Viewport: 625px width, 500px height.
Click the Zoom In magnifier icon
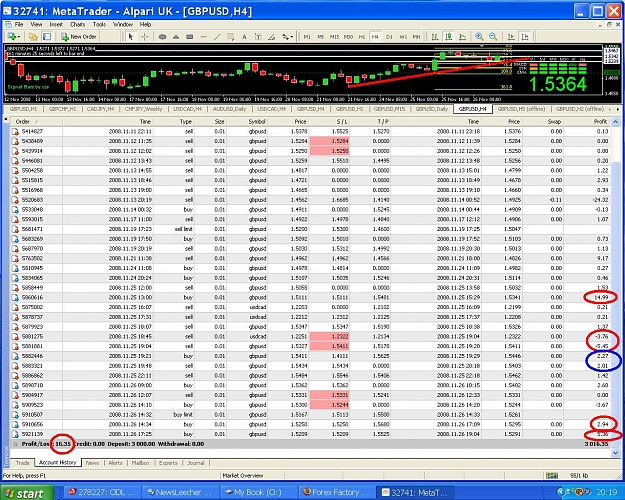[479, 37]
